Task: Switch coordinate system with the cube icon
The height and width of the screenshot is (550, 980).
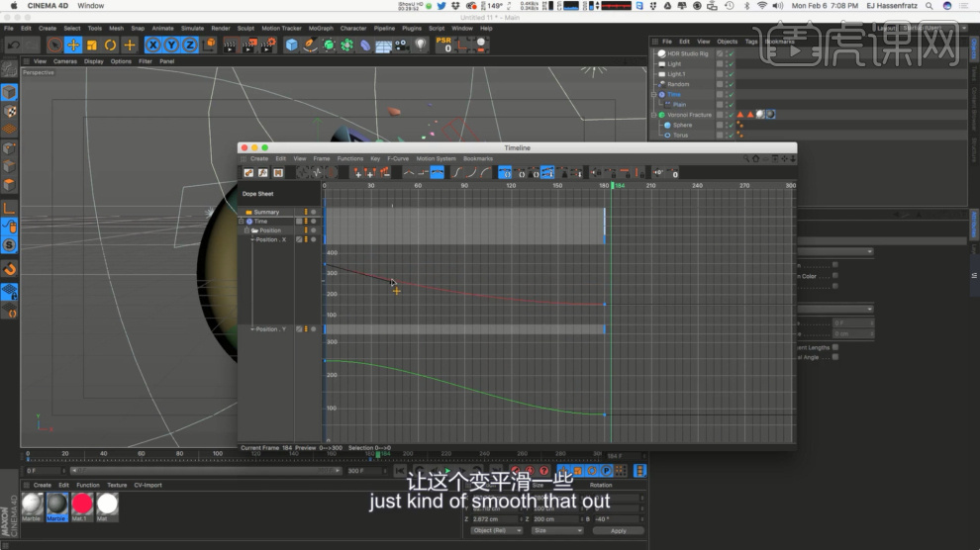Action: tap(209, 45)
